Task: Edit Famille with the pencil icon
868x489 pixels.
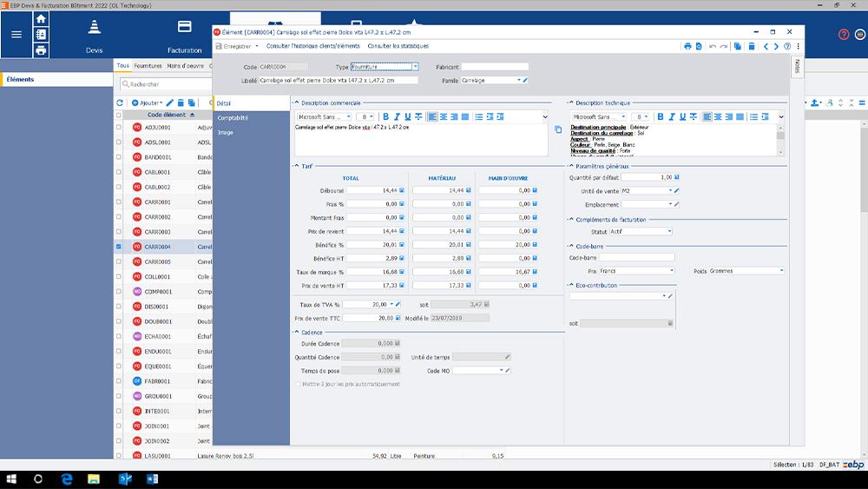Action: (524, 80)
